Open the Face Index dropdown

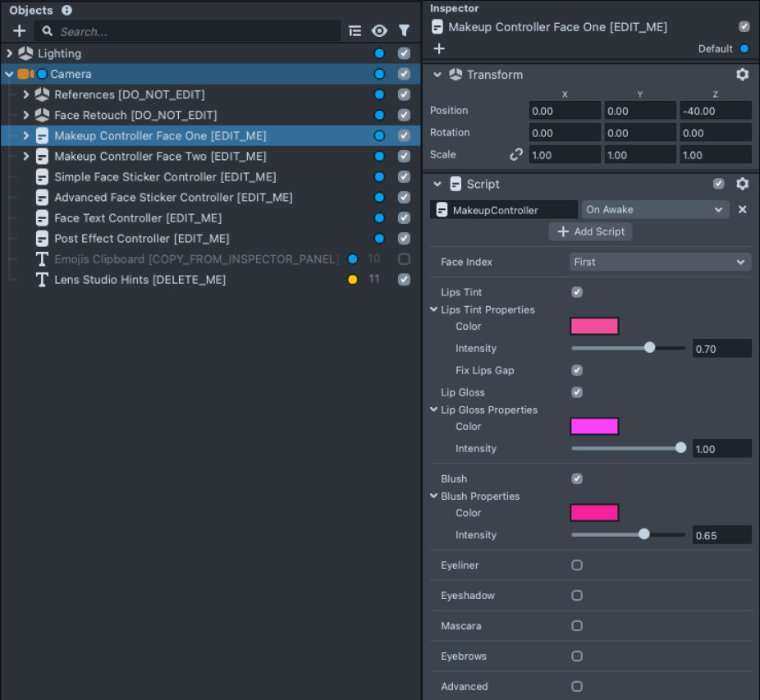pyautogui.click(x=660, y=262)
